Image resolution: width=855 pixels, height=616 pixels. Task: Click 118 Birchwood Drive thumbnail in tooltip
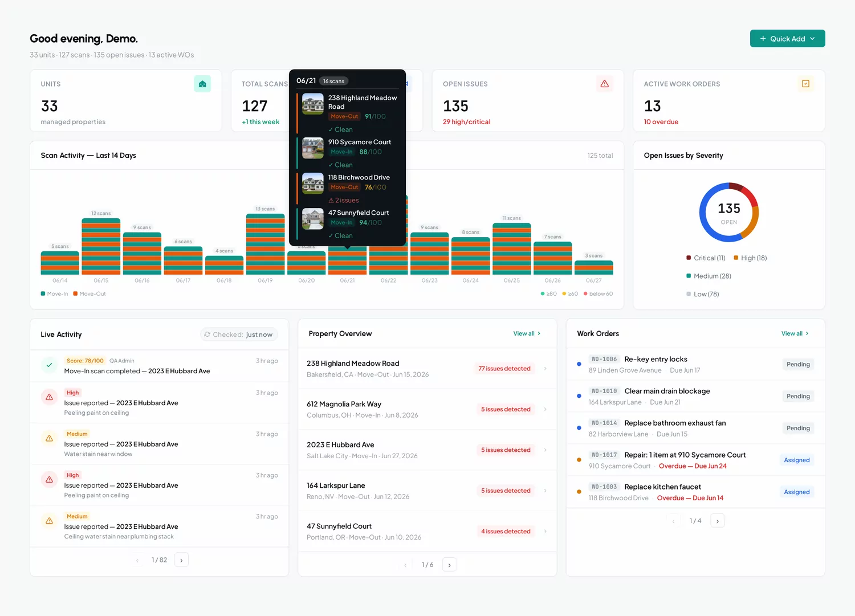click(313, 183)
